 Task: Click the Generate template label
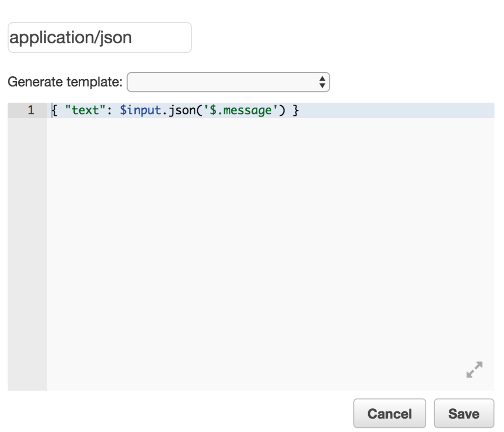coord(65,82)
